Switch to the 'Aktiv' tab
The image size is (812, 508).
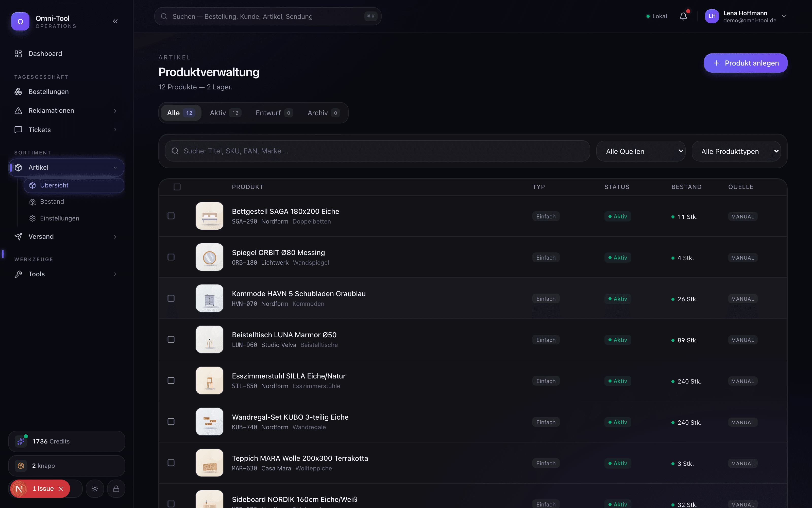pyautogui.click(x=226, y=113)
